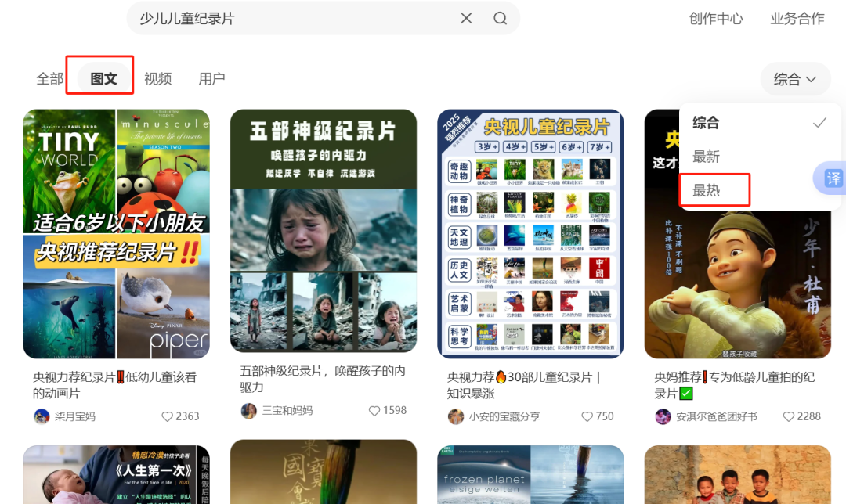Click the 少儿儿童纪录片 search input field
Image resolution: width=846 pixels, height=504 pixels.
pos(290,18)
